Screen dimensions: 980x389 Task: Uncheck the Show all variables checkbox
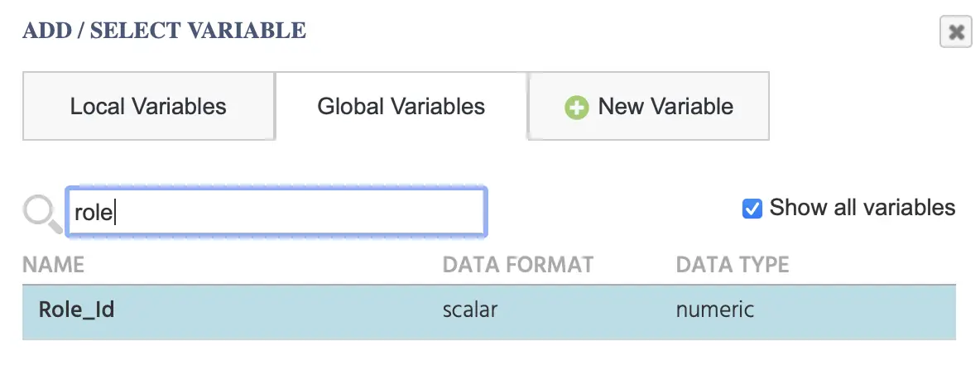pos(752,209)
